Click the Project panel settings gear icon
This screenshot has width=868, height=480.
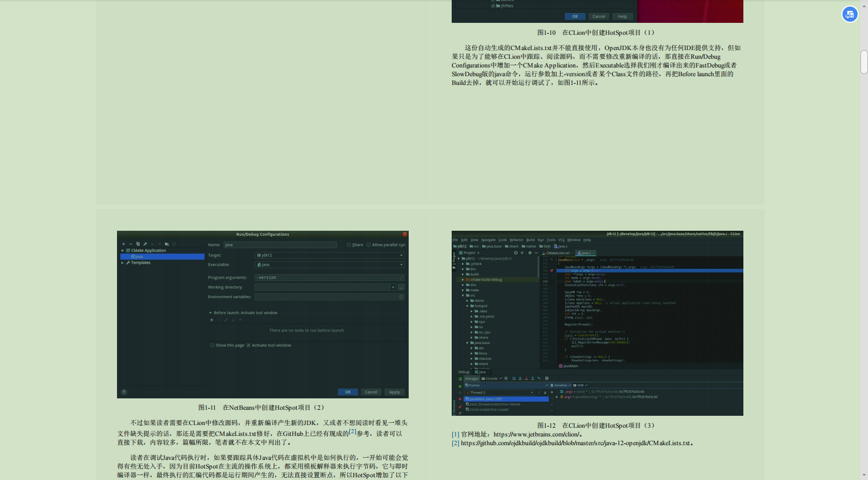[x=530, y=253]
